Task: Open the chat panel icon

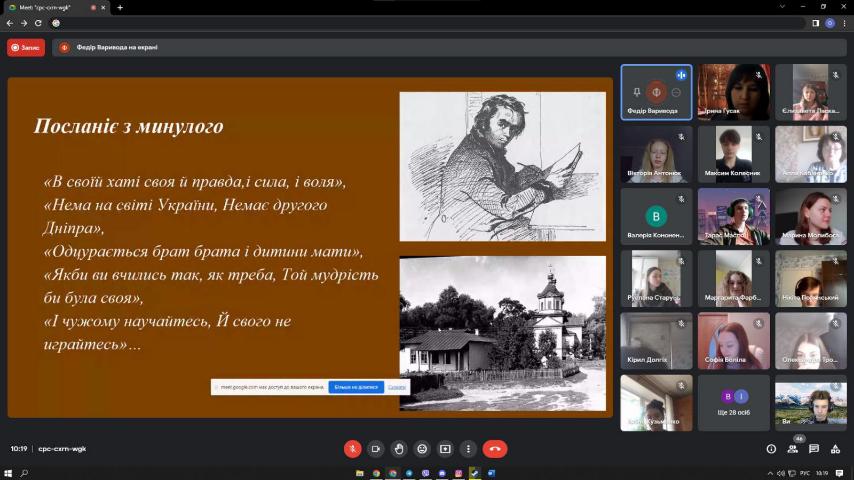Action: (x=814, y=449)
